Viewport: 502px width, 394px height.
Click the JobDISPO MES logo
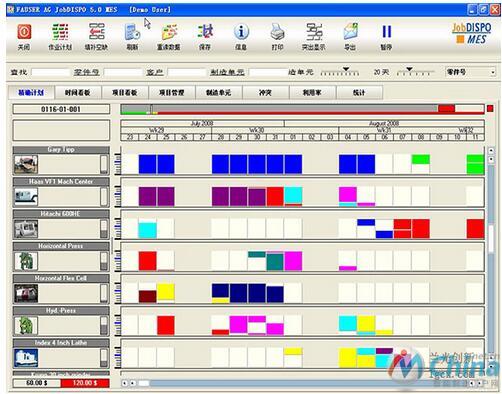[471, 33]
